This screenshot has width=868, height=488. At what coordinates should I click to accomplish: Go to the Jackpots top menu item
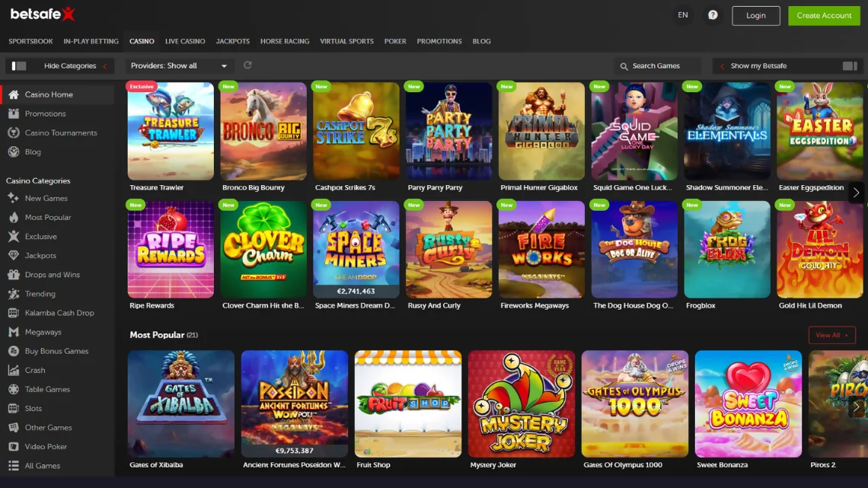click(x=232, y=42)
